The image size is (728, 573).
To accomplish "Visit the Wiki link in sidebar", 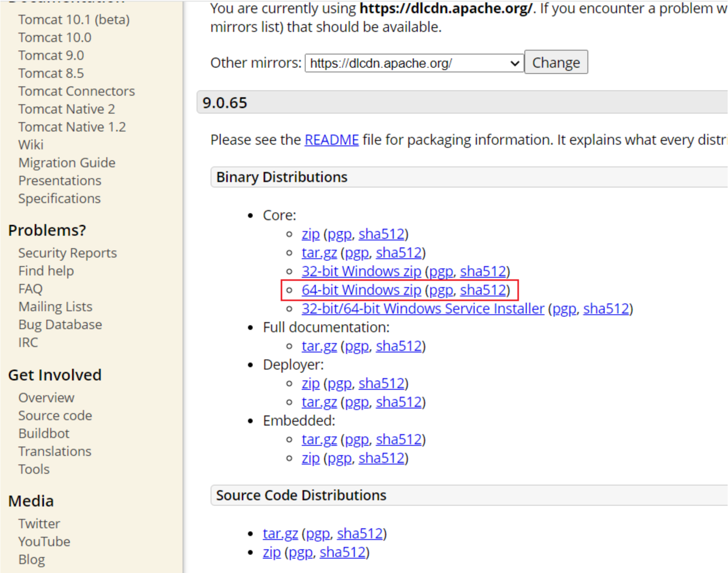I will coord(31,145).
